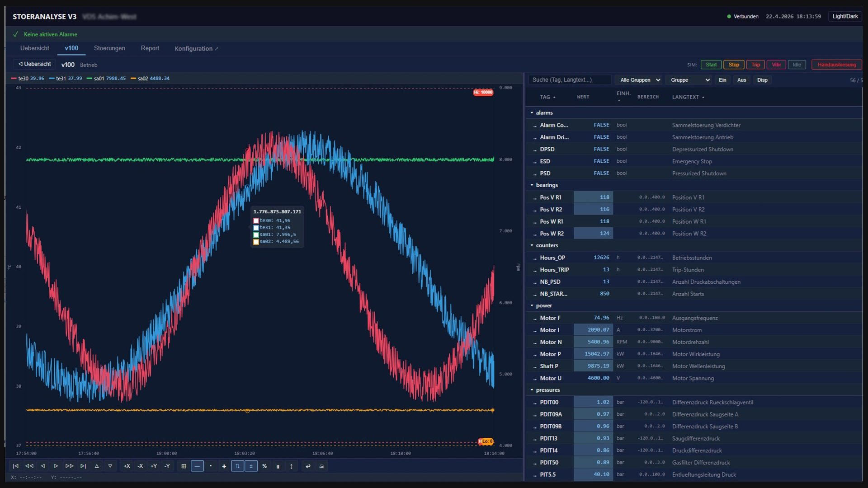The image size is (868, 488).
Task: Zoom in X axis with +X
Action: click(x=127, y=466)
